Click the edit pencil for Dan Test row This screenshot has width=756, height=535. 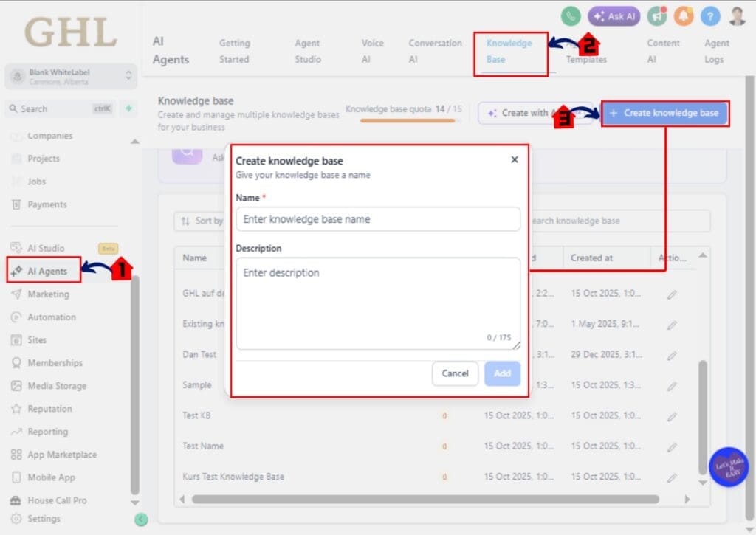(672, 356)
